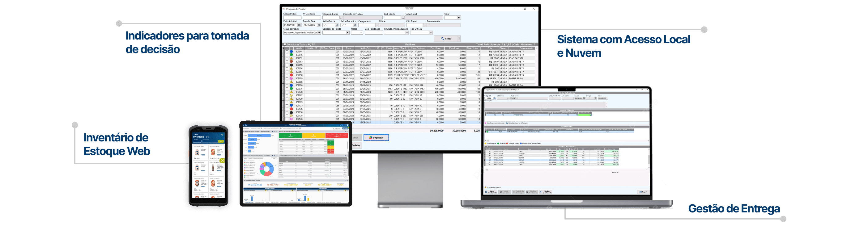
Task: Open Saída/Fat. de calendar picker
Action: [337, 25]
